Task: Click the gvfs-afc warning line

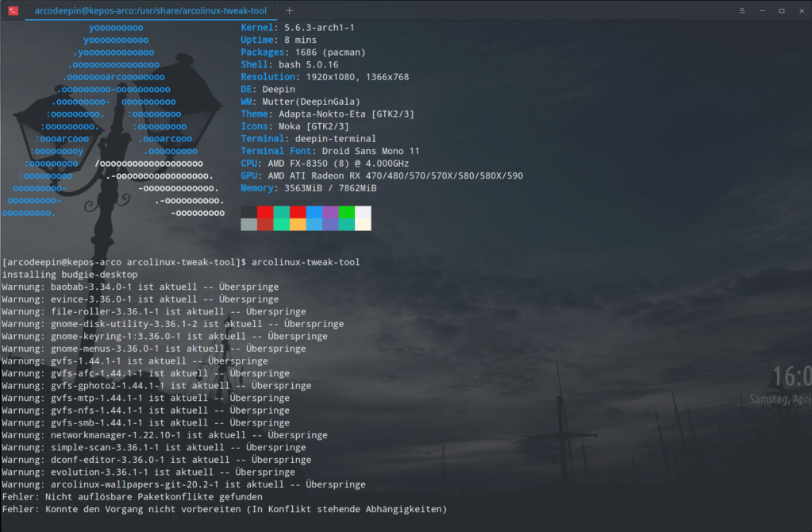Action: pos(146,373)
